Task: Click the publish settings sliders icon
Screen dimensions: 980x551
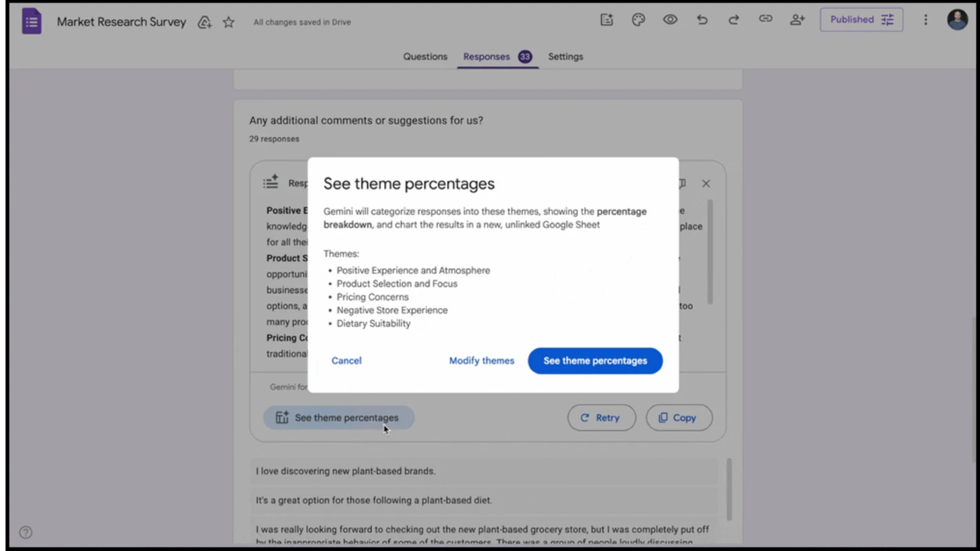Action: point(887,20)
